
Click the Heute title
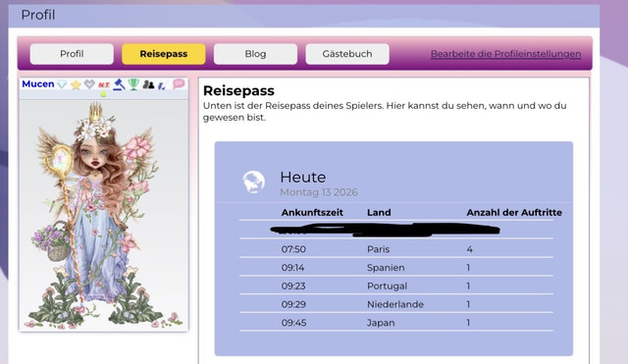coord(303,177)
